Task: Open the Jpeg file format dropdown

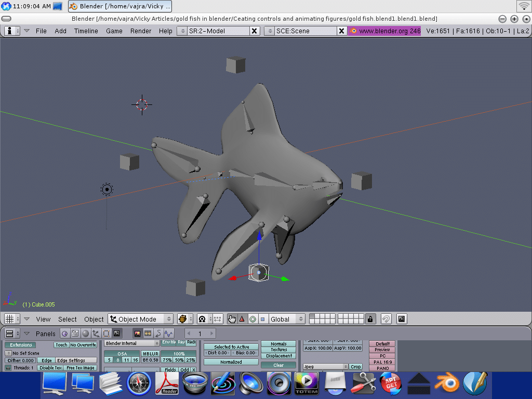Action: pyautogui.click(x=325, y=366)
